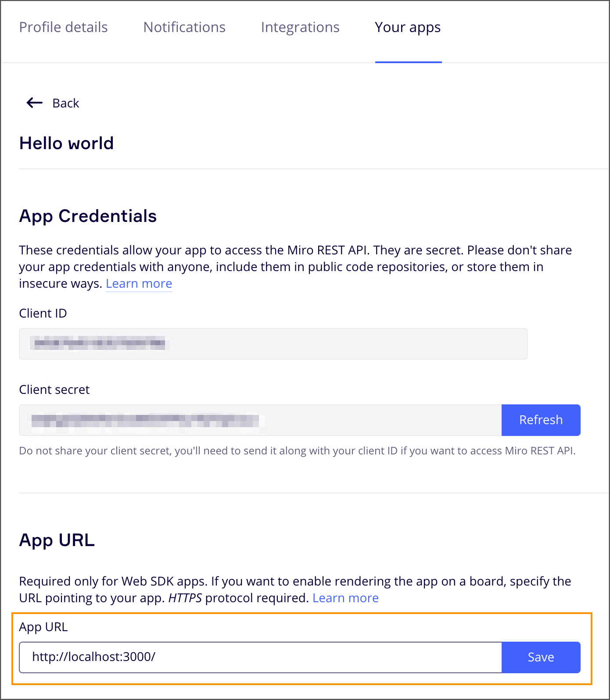The image size is (610, 700).
Task: Switch to the Profile details tab
Action: click(x=63, y=27)
